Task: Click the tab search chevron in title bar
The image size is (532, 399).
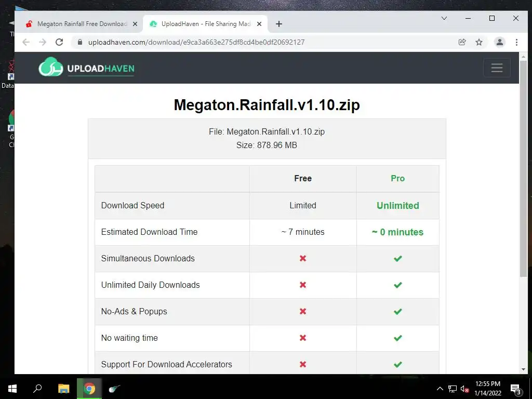Action: point(444,18)
